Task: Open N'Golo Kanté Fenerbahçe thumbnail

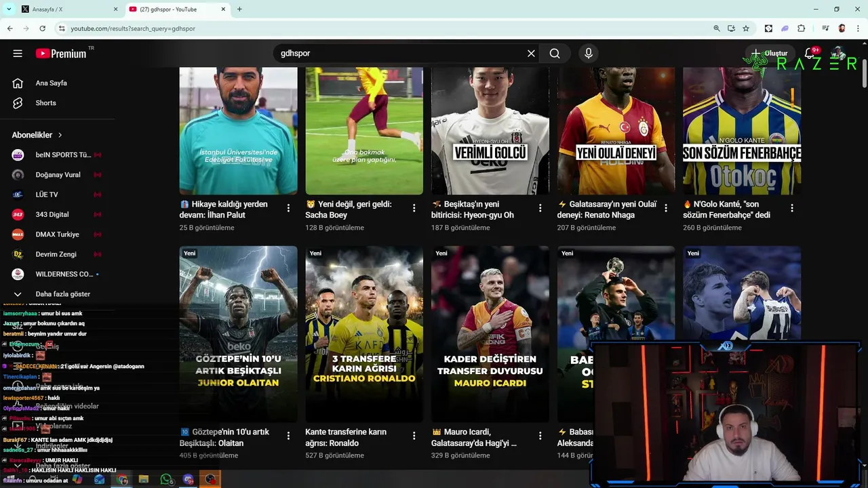Action: pos(742,131)
